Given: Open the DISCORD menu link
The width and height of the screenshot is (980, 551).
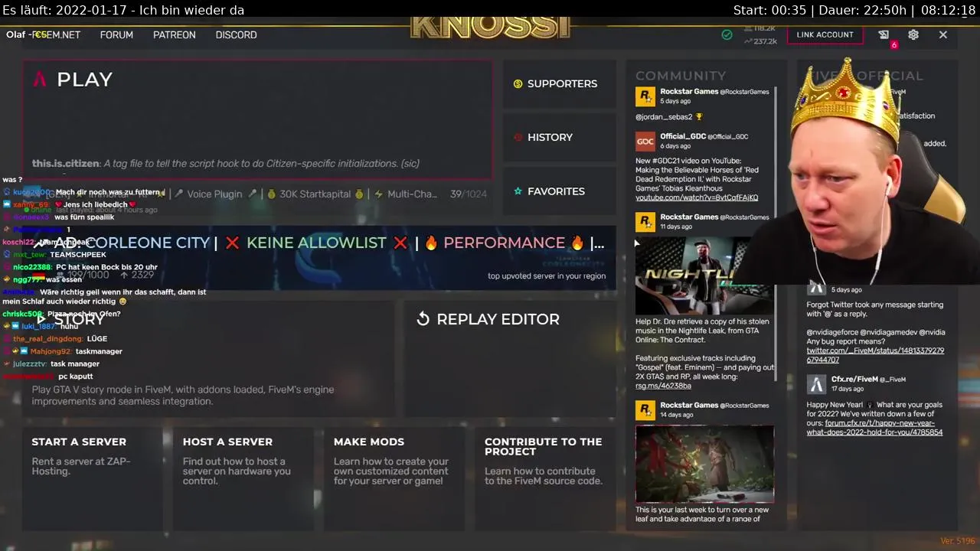Looking at the screenshot, I should pos(236,34).
